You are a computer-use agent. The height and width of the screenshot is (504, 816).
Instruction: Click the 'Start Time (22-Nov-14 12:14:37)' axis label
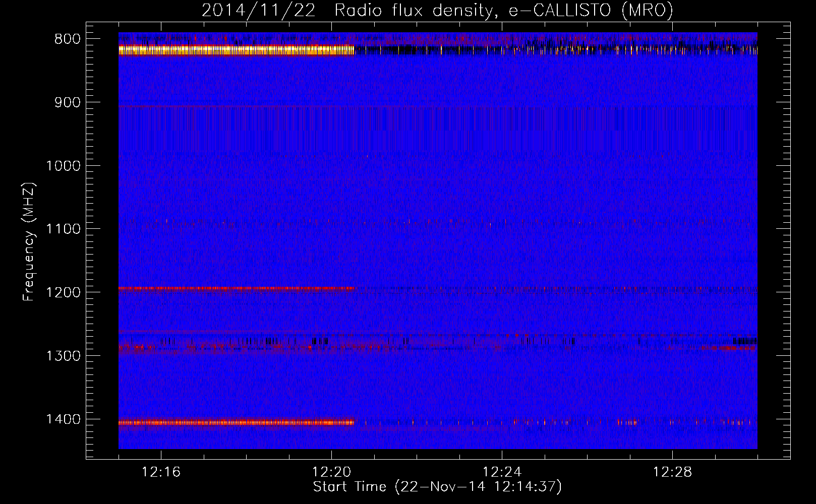[x=437, y=487]
